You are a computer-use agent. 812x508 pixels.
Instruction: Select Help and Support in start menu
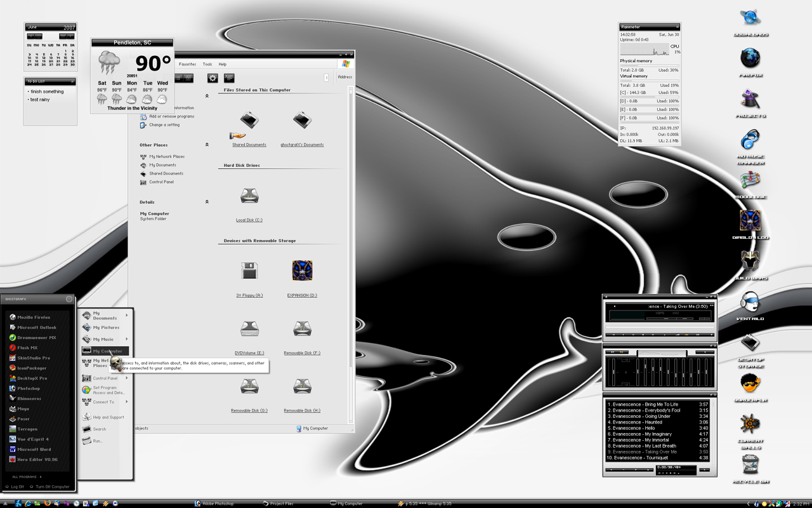click(103, 417)
